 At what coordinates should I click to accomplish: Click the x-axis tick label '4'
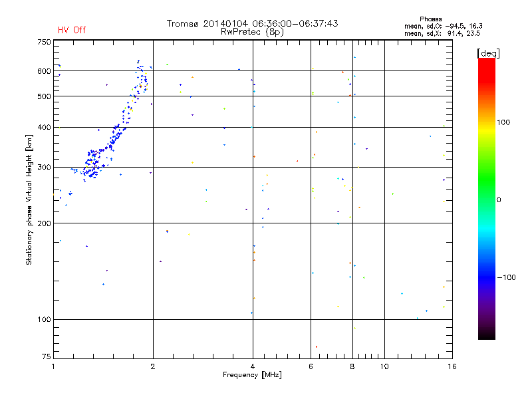(253, 366)
